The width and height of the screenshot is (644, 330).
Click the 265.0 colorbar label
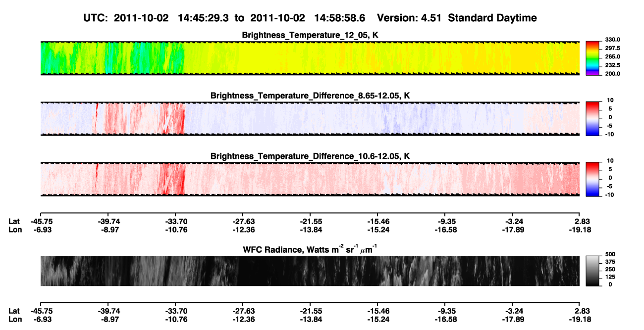(613, 57)
